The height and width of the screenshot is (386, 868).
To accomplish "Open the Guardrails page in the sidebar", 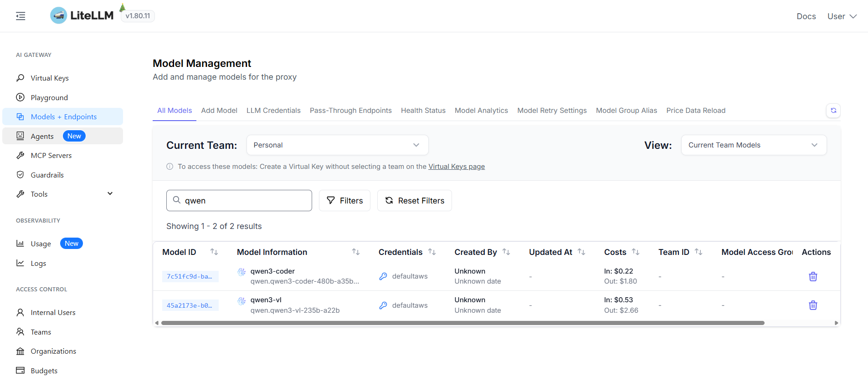I will pos(47,175).
